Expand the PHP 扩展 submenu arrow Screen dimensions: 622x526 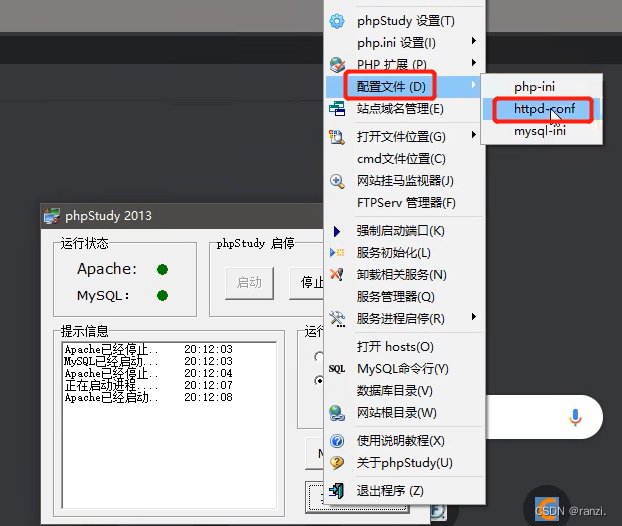(x=474, y=63)
